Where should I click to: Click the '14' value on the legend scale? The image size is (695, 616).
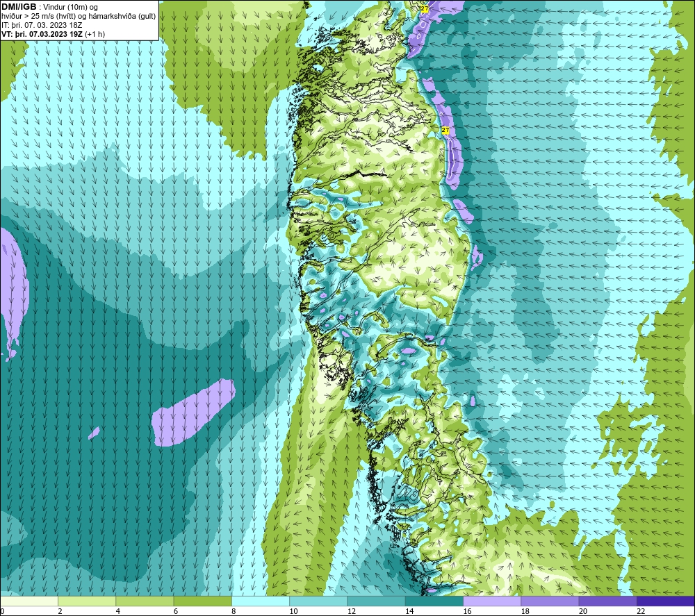point(409,612)
